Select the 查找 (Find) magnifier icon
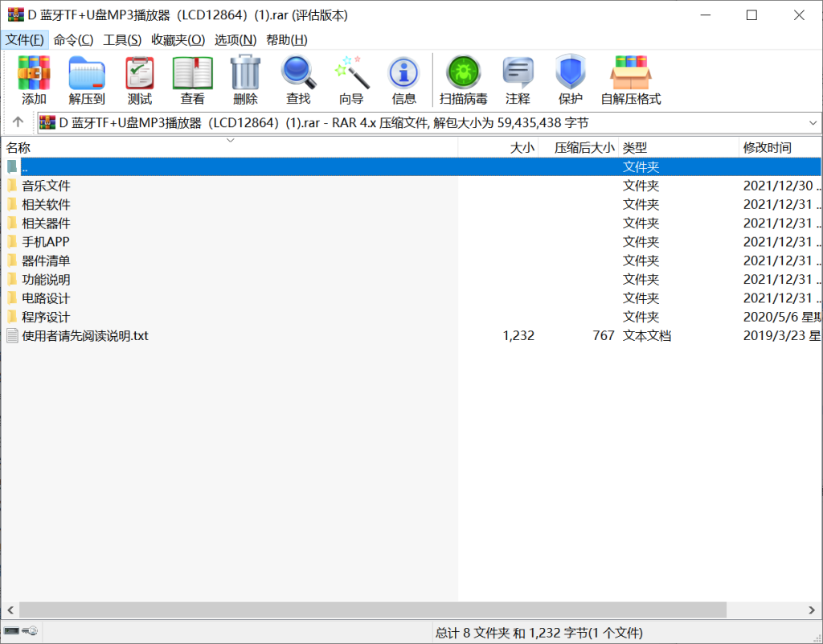 (x=298, y=79)
